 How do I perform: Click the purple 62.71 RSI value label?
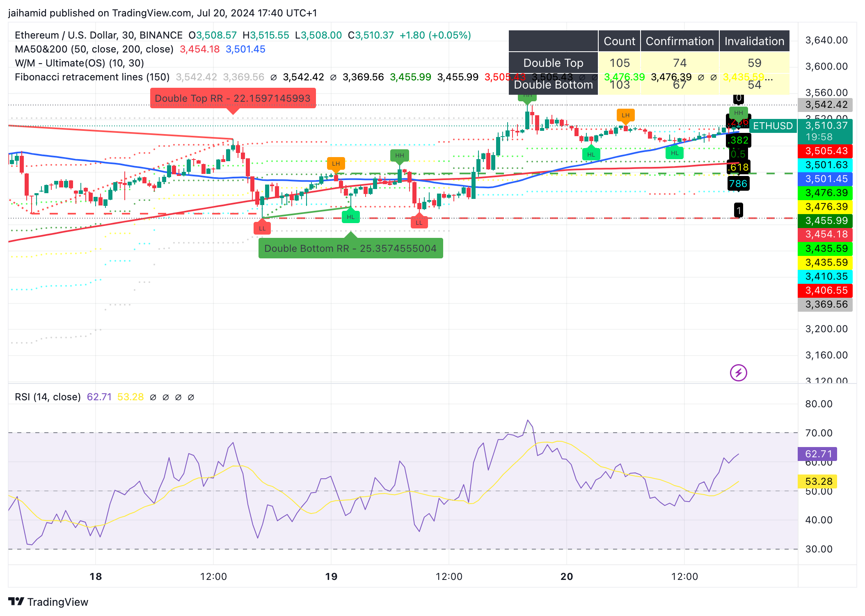[x=817, y=454]
